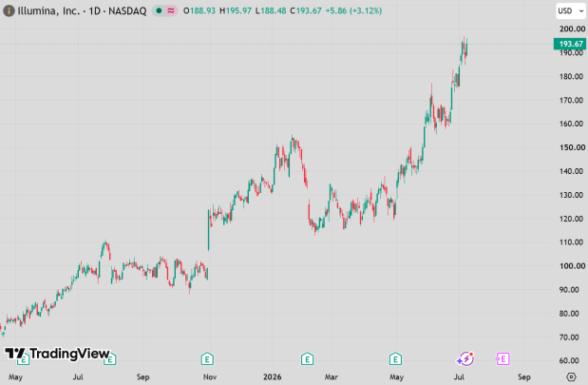
Task: Click the 2026 label on time axis
Action: click(x=273, y=376)
